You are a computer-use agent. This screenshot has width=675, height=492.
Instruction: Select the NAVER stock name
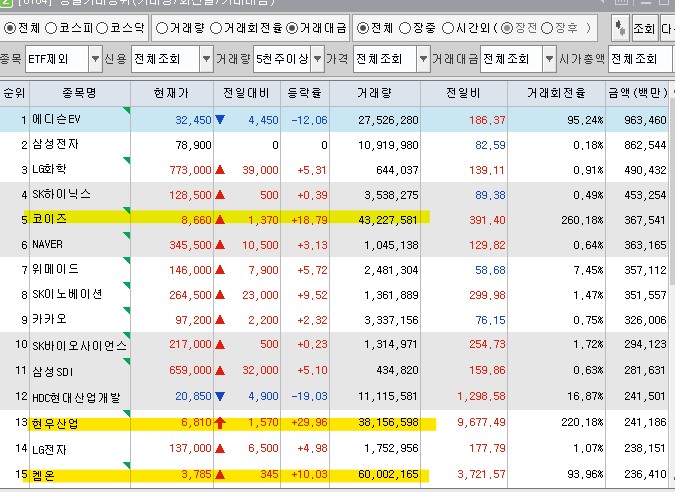tap(47, 244)
